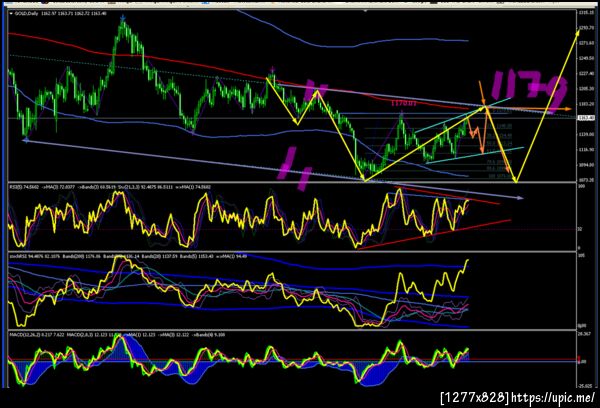The image size is (600, 408).
Task: Select price scale label 1293.70
Action: click(587, 28)
